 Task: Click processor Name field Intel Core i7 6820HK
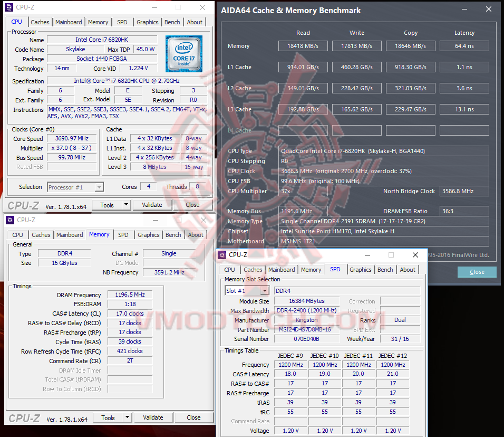tap(102, 40)
